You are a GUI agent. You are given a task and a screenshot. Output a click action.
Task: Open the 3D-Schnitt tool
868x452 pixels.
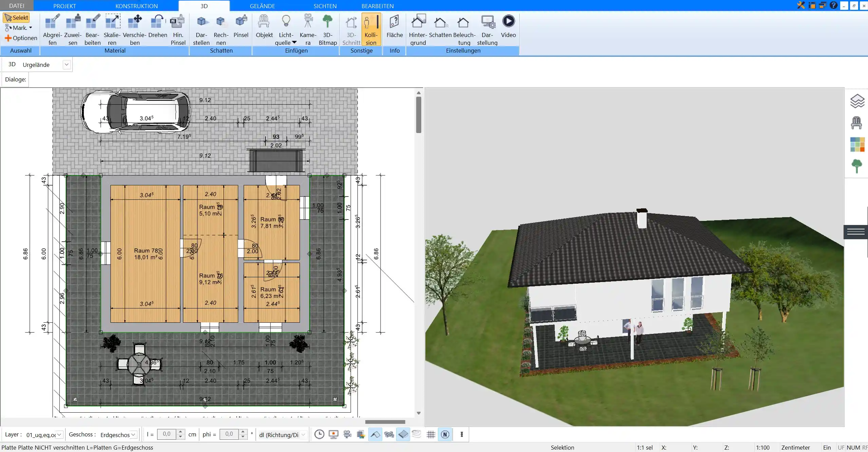click(x=351, y=30)
